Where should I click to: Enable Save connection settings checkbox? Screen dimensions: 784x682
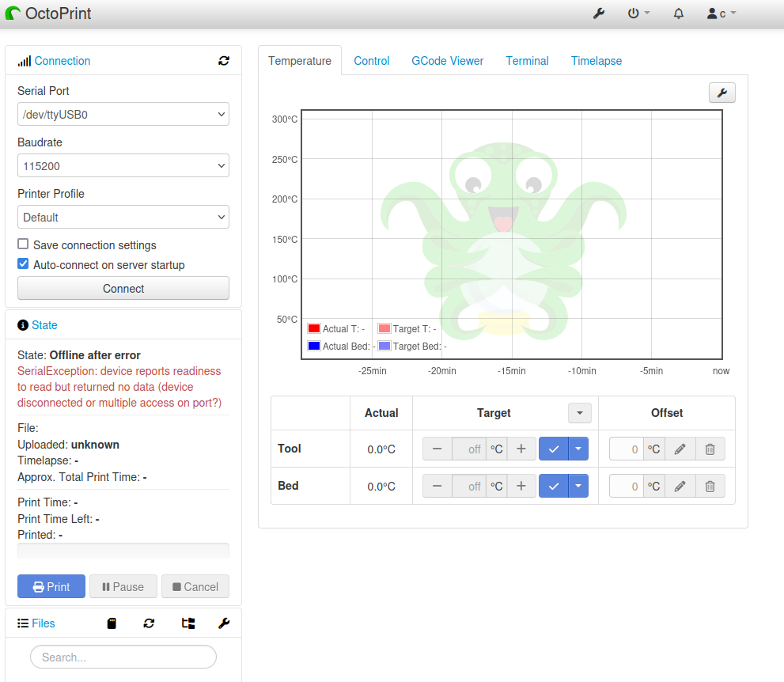click(x=23, y=244)
